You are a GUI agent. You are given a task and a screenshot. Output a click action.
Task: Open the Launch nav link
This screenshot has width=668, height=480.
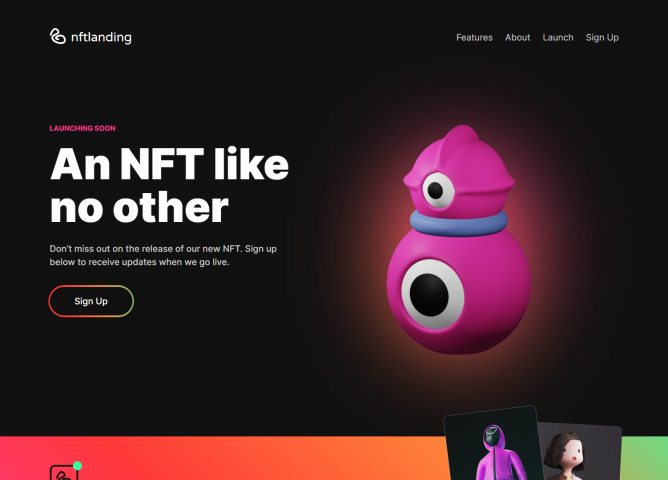click(x=558, y=37)
